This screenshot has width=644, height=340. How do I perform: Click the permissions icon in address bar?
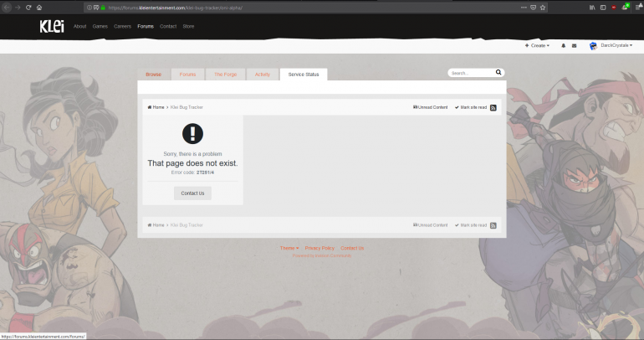coord(96,8)
